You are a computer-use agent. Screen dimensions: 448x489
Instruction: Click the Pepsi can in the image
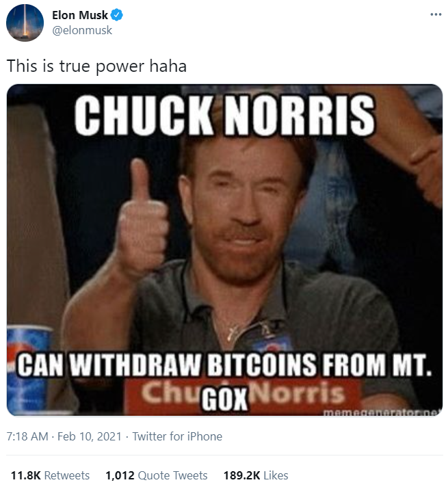pyautogui.click(x=27, y=369)
